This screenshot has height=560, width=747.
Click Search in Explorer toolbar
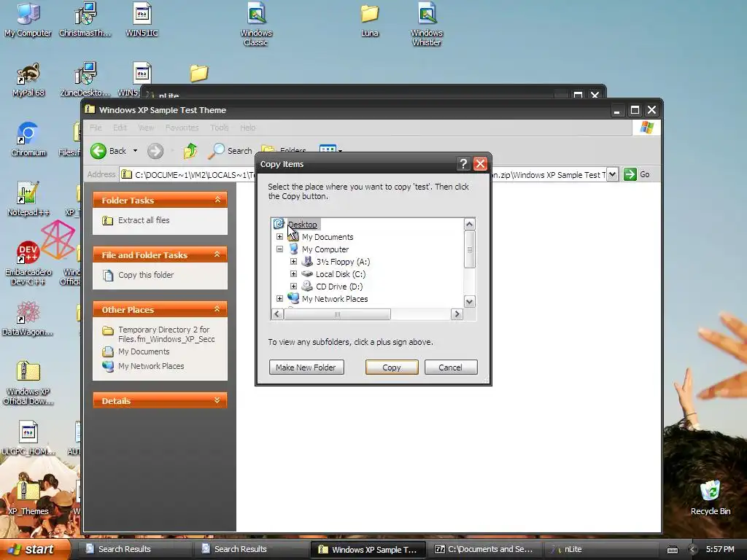click(x=230, y=151)
